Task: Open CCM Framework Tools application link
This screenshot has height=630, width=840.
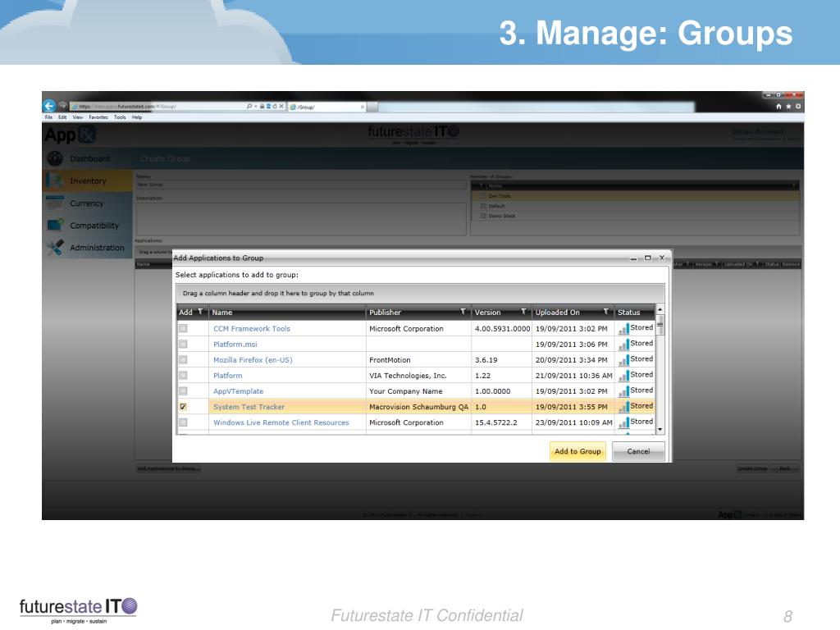Action: tap(252, 328)
